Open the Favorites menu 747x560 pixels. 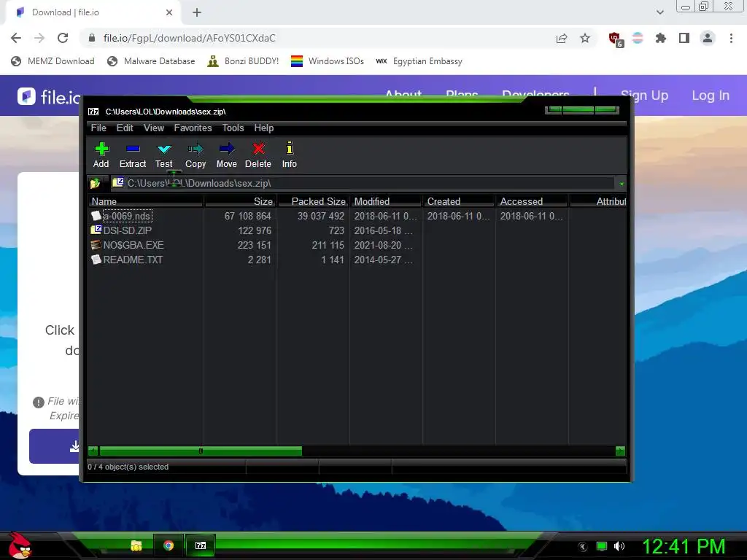tap(193, 128)
